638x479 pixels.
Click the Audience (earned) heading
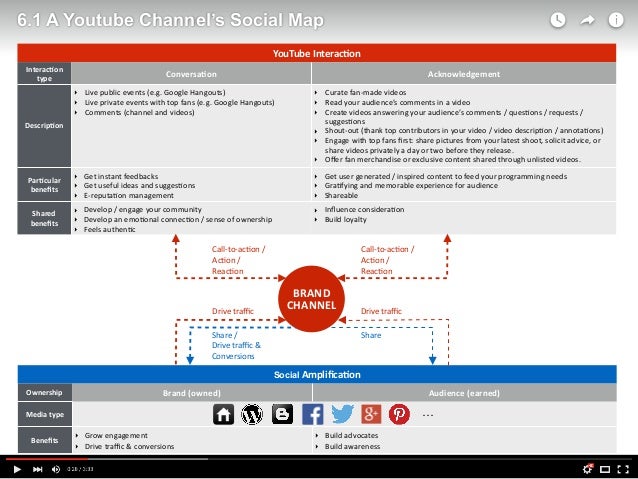click(464, 393)
